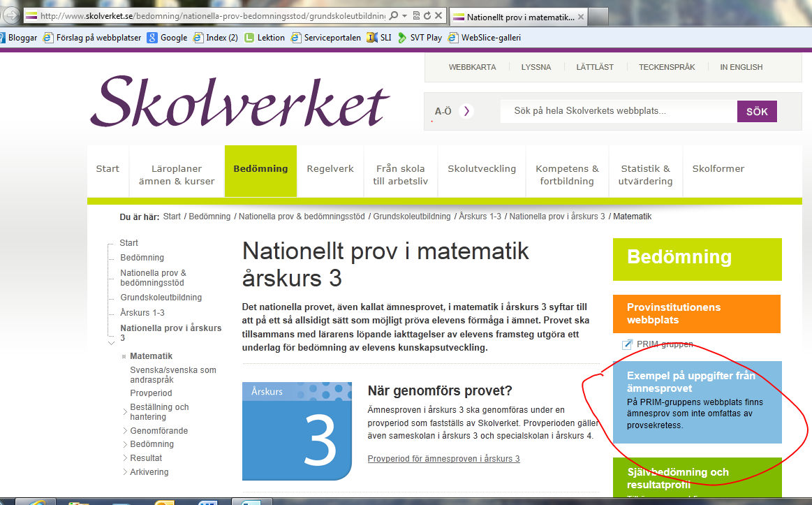Open the Start tab in the main navigation

click(x=108, y=171)
